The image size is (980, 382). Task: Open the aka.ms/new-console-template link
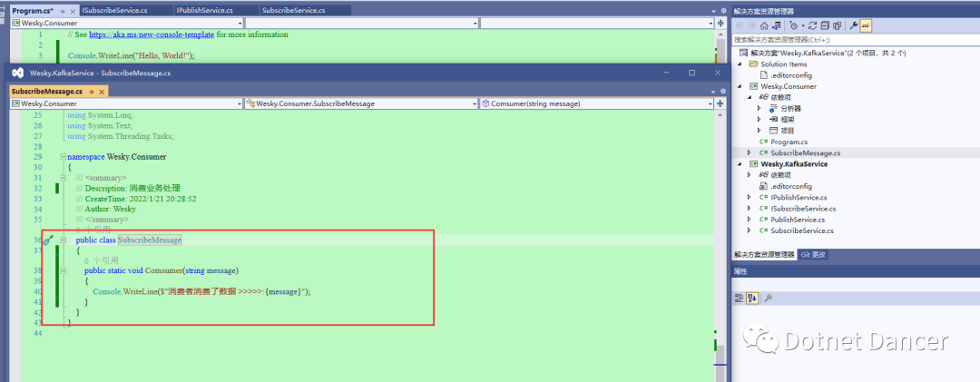(x=152, y=35)
